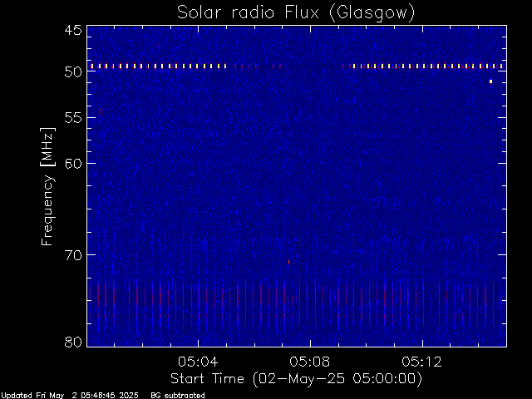Click the 70 frequency tick label
This screenshot has height=399, width=532.
73,255
